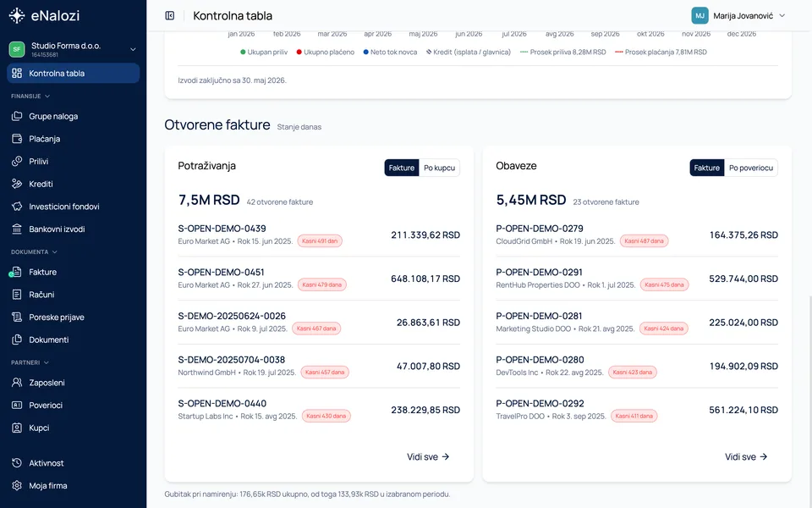
Task: Expand the Studio Forma d.o.o. company switcher
Action: point(73,49)
